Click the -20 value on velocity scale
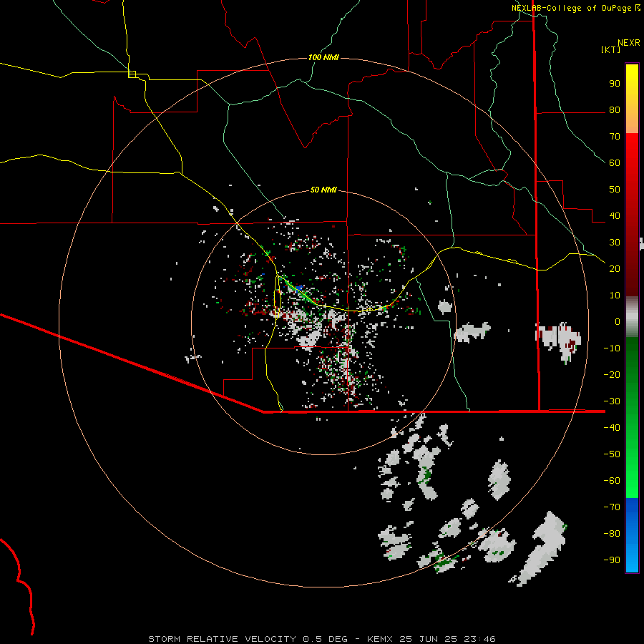Screen dimensions: 644x644 click(612, 375)
